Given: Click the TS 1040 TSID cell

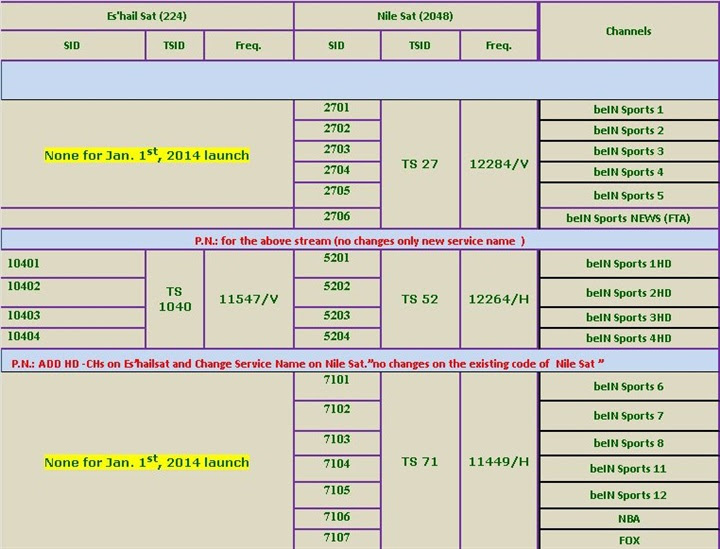Looking at the screenshot, I should pyautogui.click(x=174, y=299).
